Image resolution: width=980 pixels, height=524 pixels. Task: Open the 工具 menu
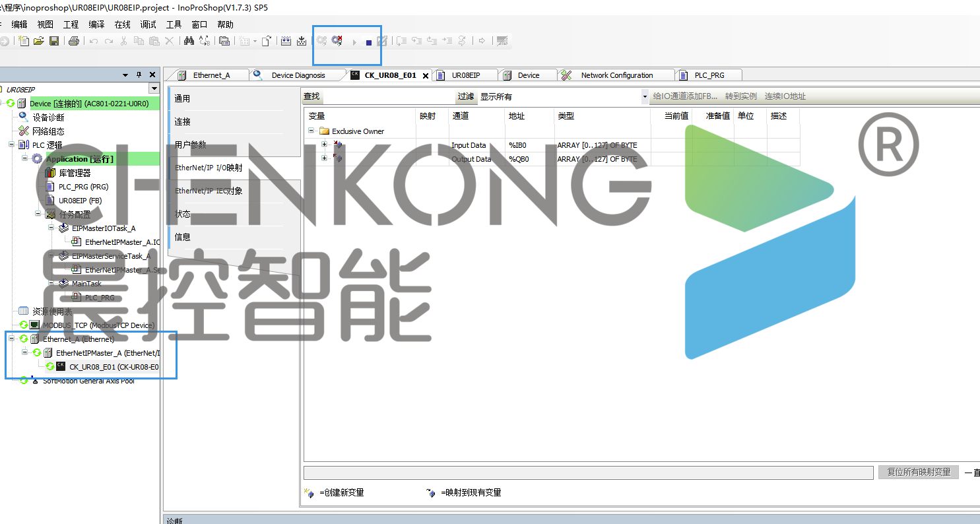pyautogui.click(x=174, y=24)
